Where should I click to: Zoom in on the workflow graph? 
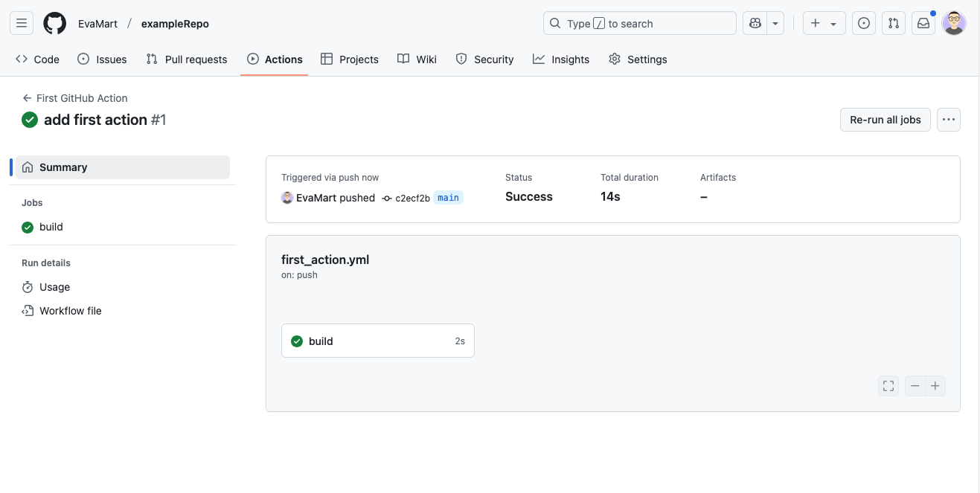pyautogui.click(x=935, y=385)
